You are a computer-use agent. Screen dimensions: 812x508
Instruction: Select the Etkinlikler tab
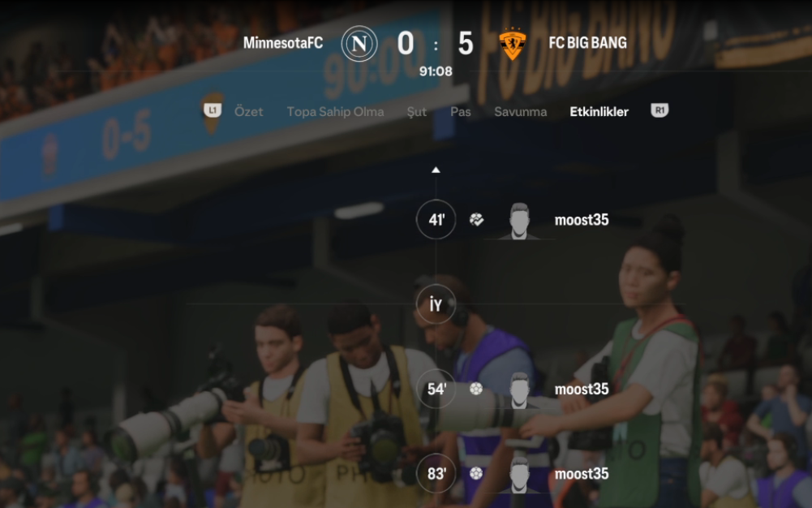[x=599, y=112]
